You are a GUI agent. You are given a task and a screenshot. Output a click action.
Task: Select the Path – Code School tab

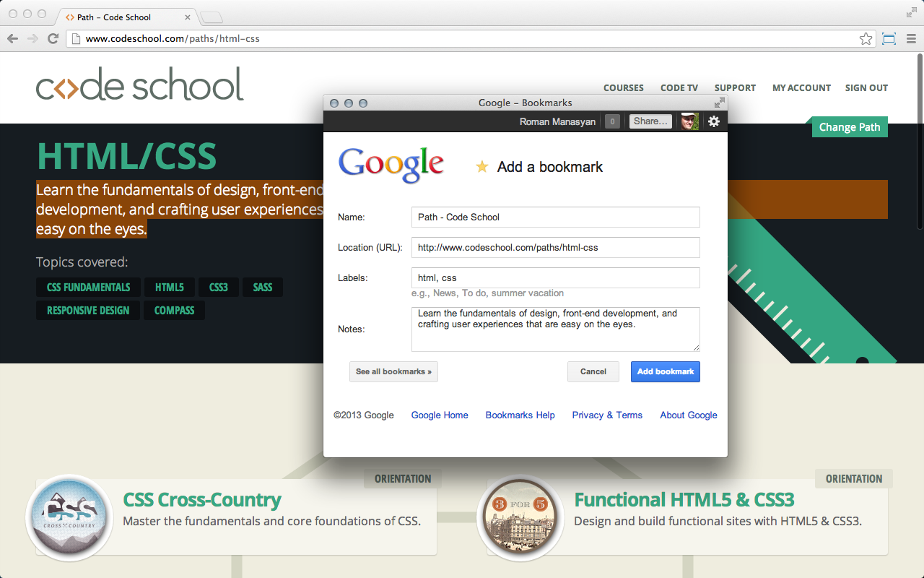[126, 17]
